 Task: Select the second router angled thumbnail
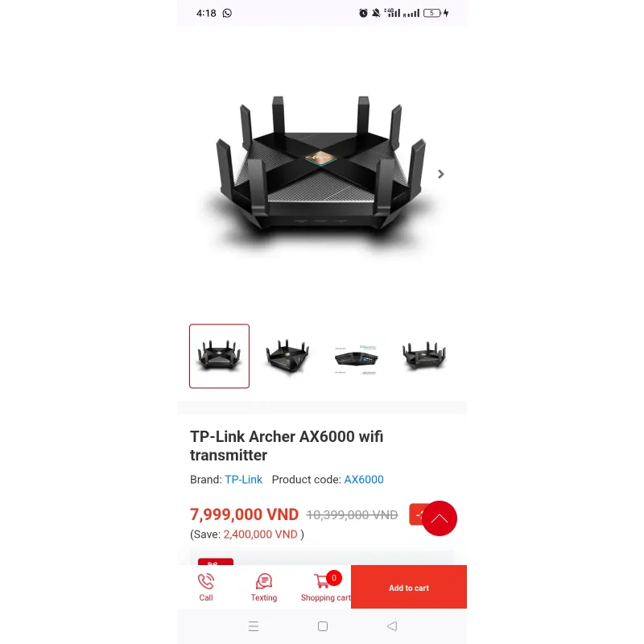point(287,356)
